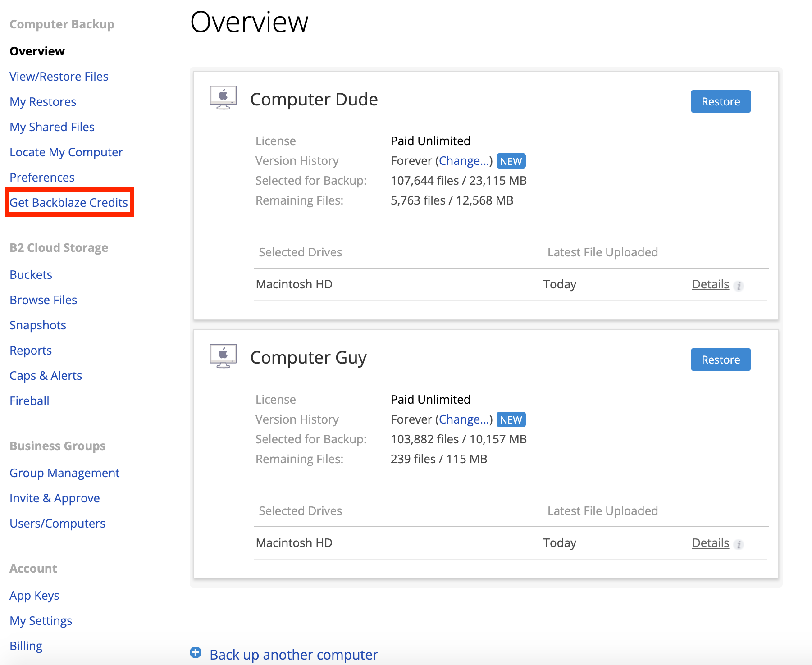812x665 pixels.
Task: Click Today upload date for Computer Dude
Action: coord(560,284)
